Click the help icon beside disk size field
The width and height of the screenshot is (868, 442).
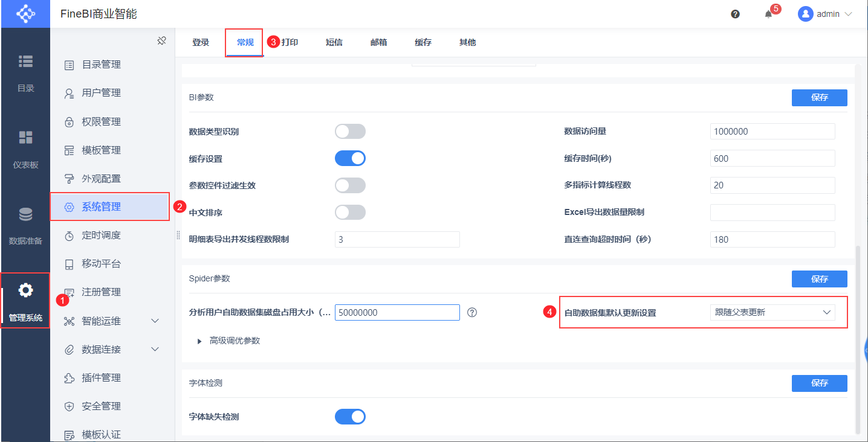click(x=473, y=312)
